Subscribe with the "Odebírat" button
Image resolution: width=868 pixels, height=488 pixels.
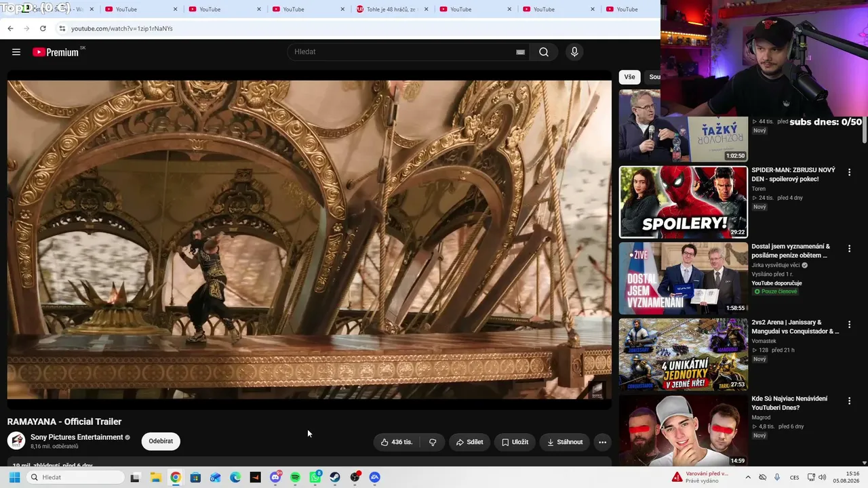pos(161,441)
